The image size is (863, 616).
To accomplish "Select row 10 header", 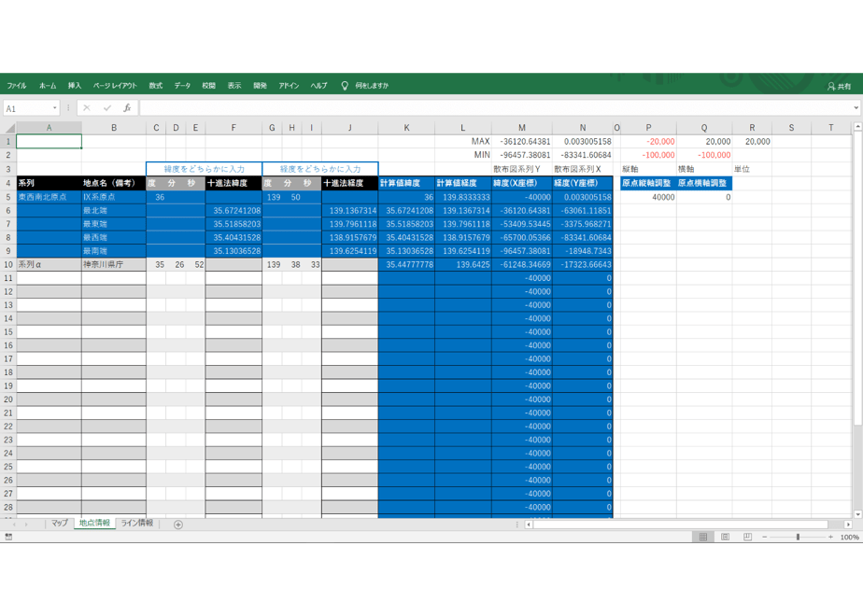I will tap(8, 264).
